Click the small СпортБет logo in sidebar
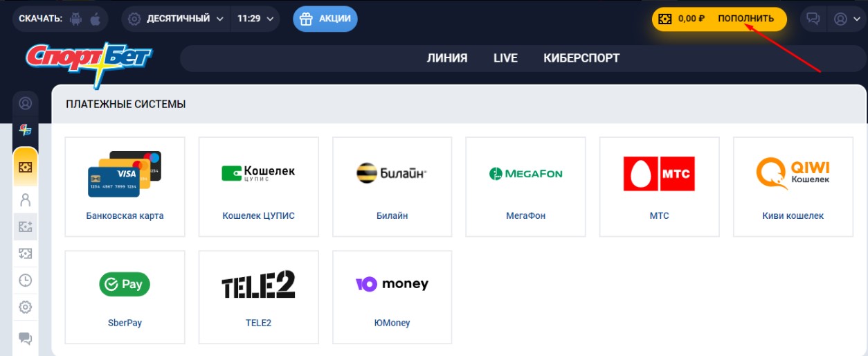The image size is (868, 356). 26,130
